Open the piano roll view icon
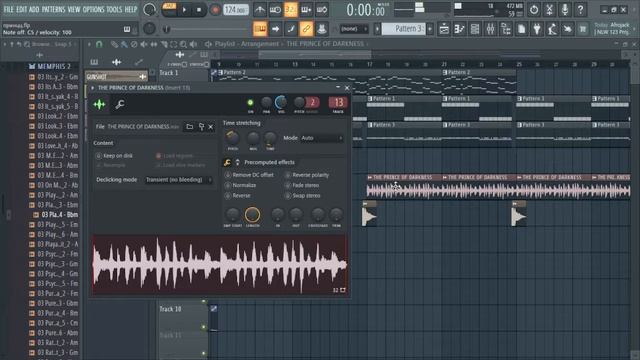 point(459,29)
